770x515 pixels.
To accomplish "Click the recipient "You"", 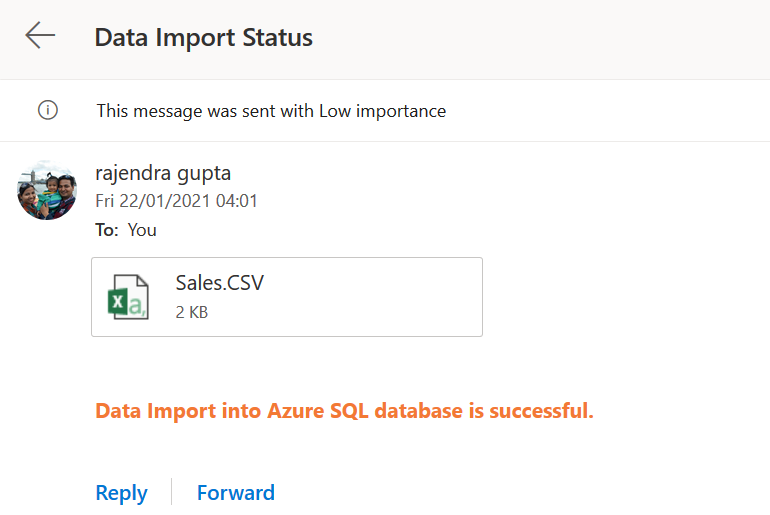I will 142,230.
